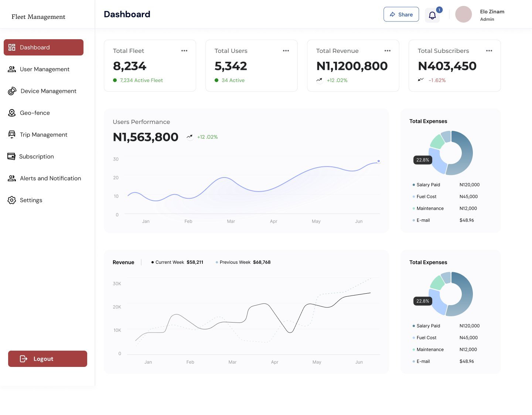The width and height of the screenshot is (532, 415).
Task: Open the notification bell icon
Action: (x=432, y=15)
